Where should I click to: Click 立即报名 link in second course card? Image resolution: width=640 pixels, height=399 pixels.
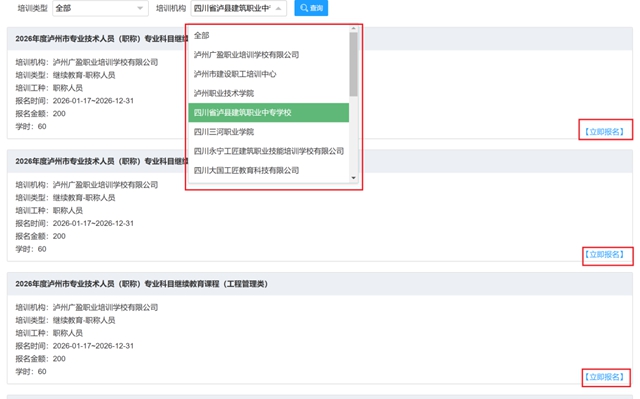pyautogui.click(x=604, y=255)
